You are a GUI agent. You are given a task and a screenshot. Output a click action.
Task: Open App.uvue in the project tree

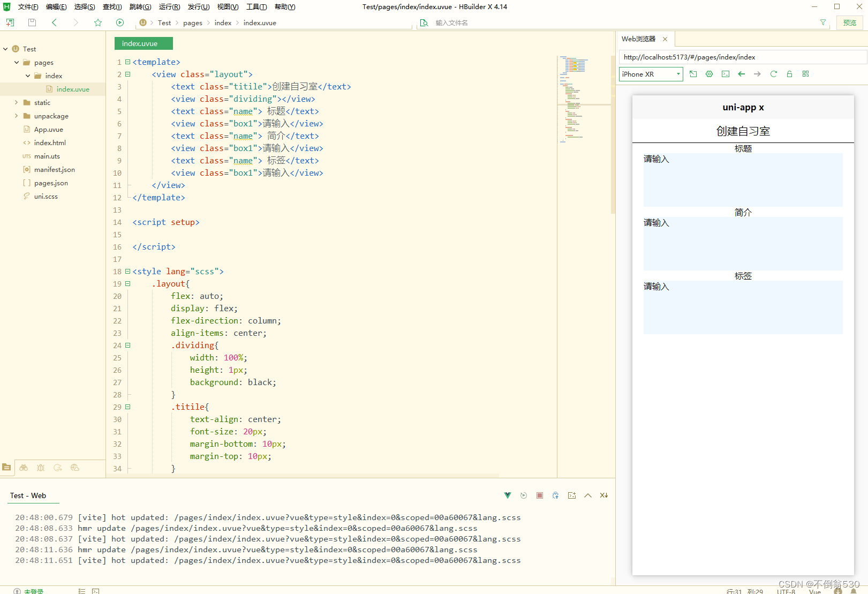(x=49, y=130)
